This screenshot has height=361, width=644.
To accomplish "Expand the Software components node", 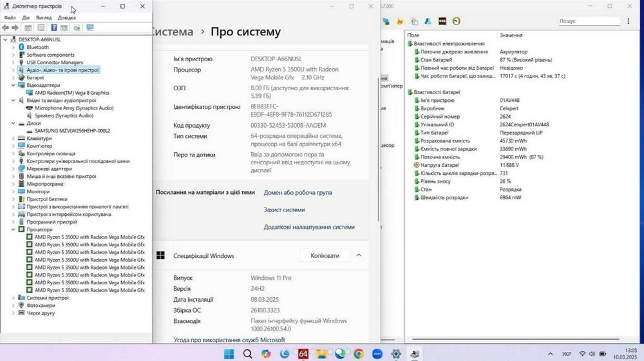I will tap(13, 55).
